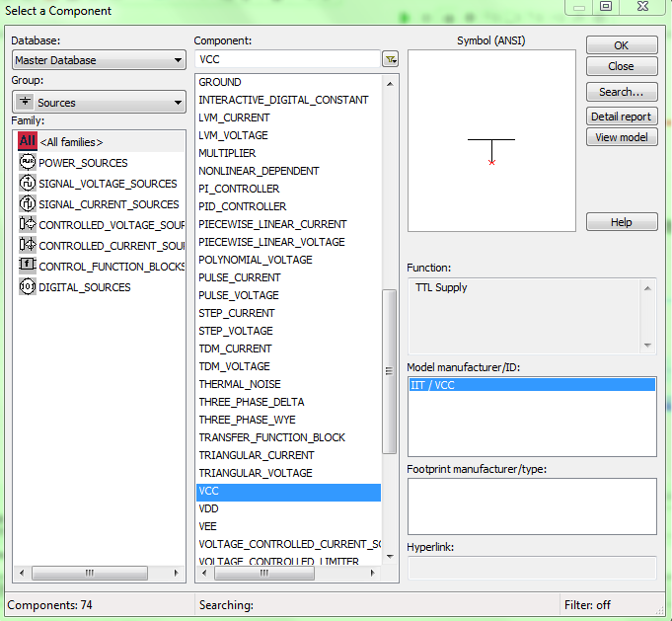Click the family list left scroll arrow
The width and height of the screenshot is (672, 621).
[22, 573]
